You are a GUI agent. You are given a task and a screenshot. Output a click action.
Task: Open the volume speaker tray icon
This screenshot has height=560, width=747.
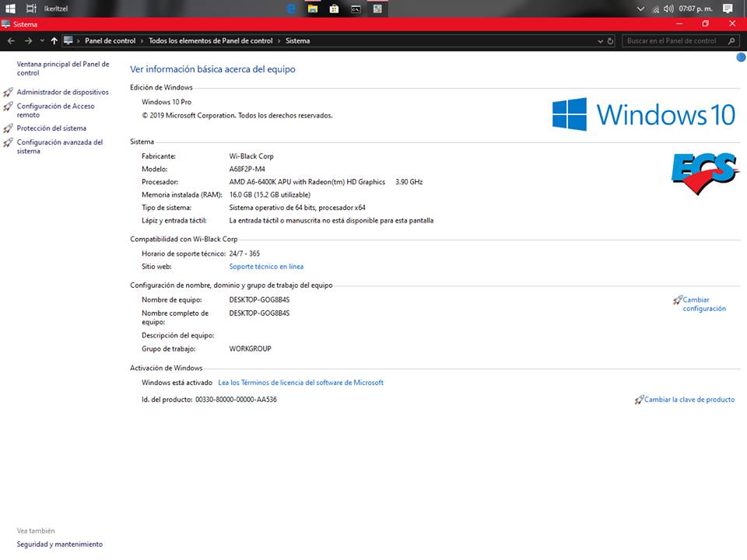point(668,9)
